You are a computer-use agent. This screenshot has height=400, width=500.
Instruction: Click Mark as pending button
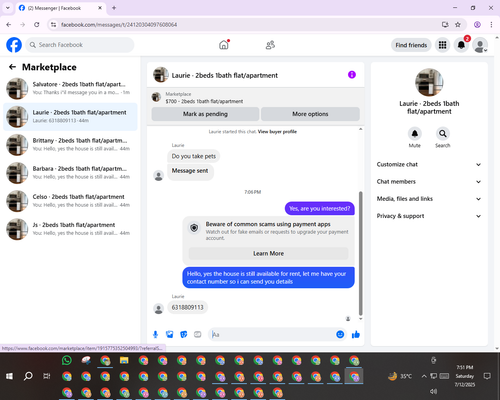tap(205, 114)
